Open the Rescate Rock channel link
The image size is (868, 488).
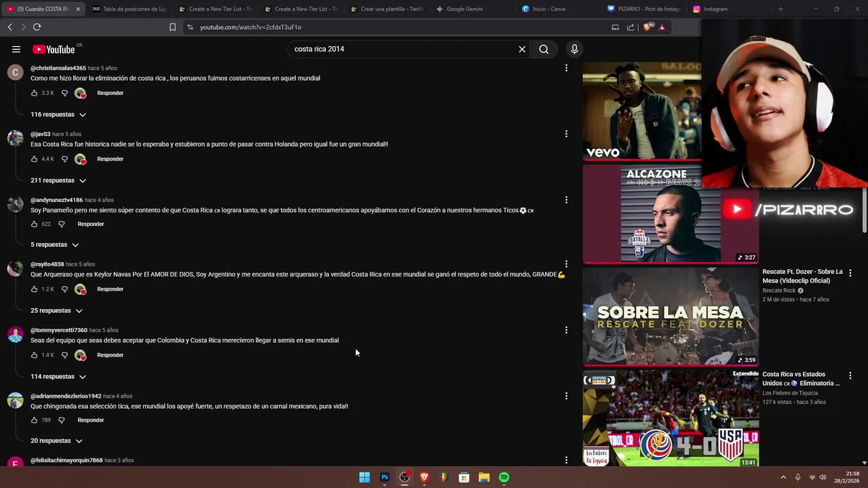779,290
